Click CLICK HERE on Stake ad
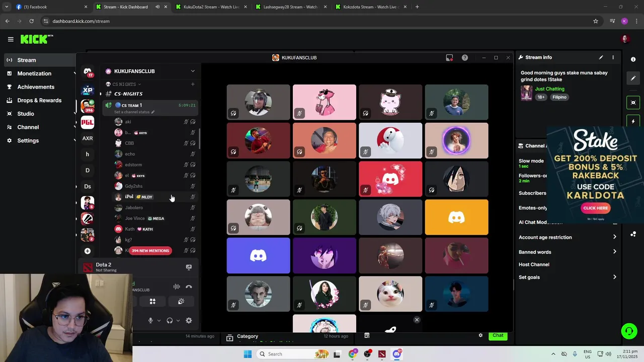This screenshot has width=644, height=362. [x=595, y=208]
